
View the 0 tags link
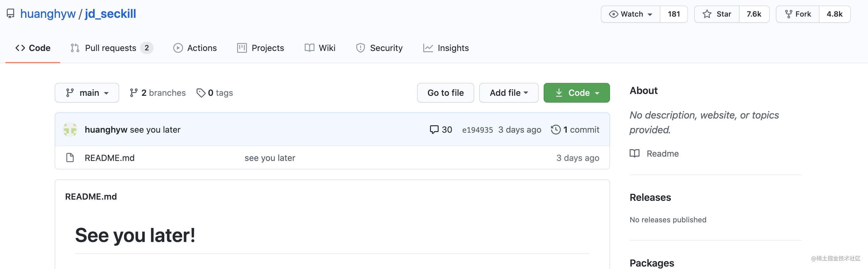coord(215,93)
